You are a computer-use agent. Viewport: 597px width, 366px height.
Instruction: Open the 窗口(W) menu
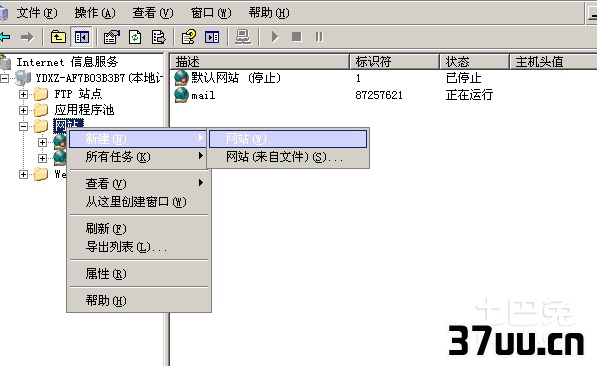(x=211, y=13)
